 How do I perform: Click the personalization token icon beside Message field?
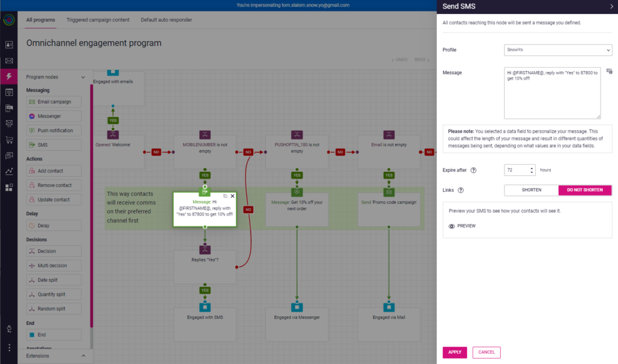(609, 71)
